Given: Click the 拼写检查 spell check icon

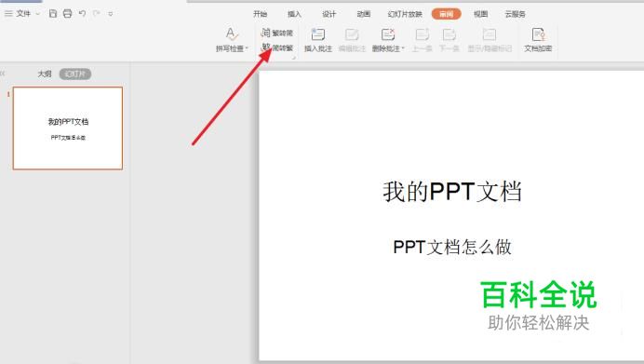Looking at the screenshot, I should point(231,34).
